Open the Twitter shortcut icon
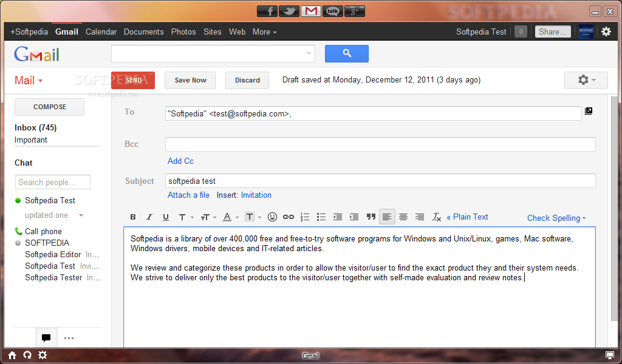 pos(289,11)
